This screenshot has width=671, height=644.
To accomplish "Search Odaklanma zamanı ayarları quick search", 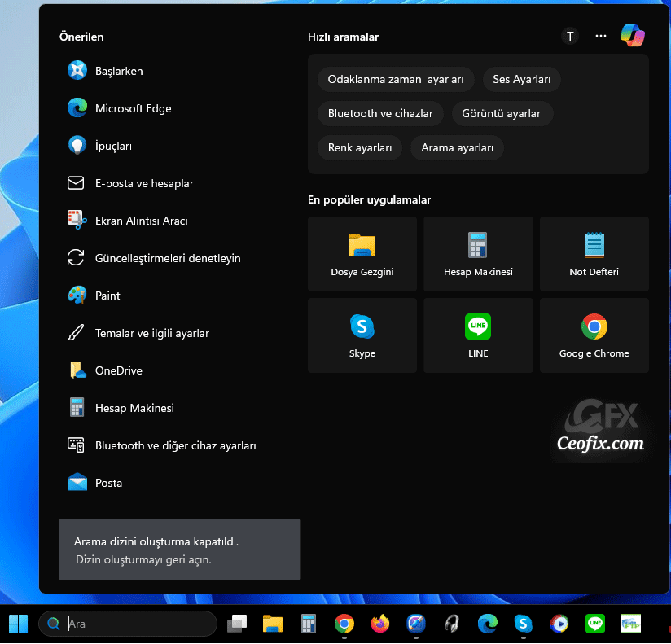I will tap(396, 79).
